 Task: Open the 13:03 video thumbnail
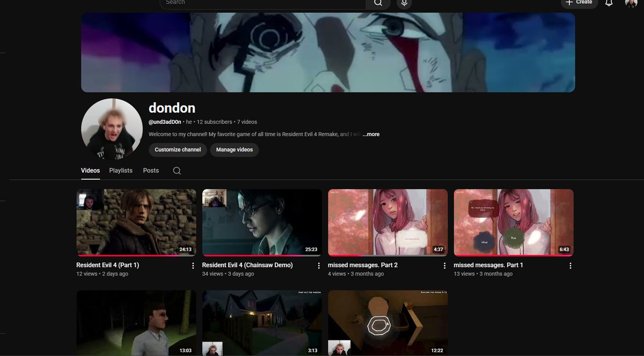(x=136, y=323)
